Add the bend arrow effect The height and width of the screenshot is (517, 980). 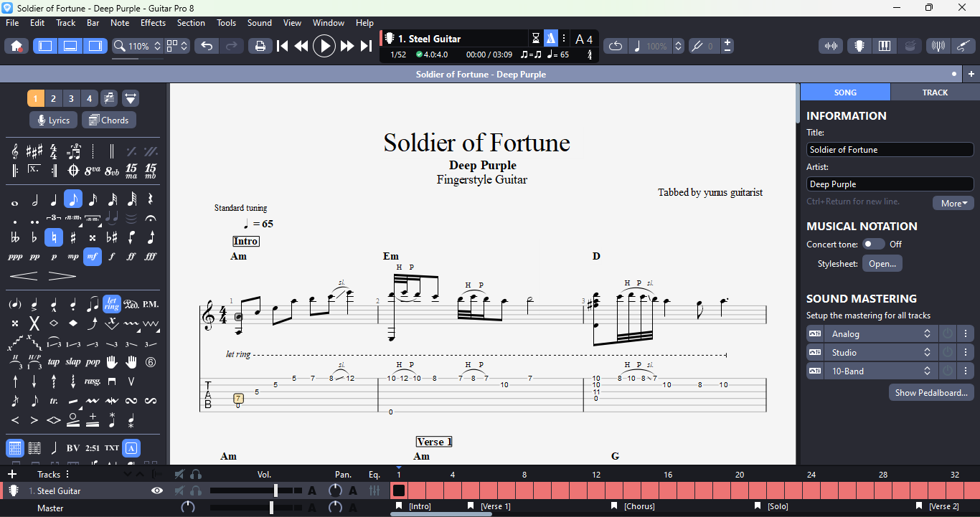click(x=93, y=323)
